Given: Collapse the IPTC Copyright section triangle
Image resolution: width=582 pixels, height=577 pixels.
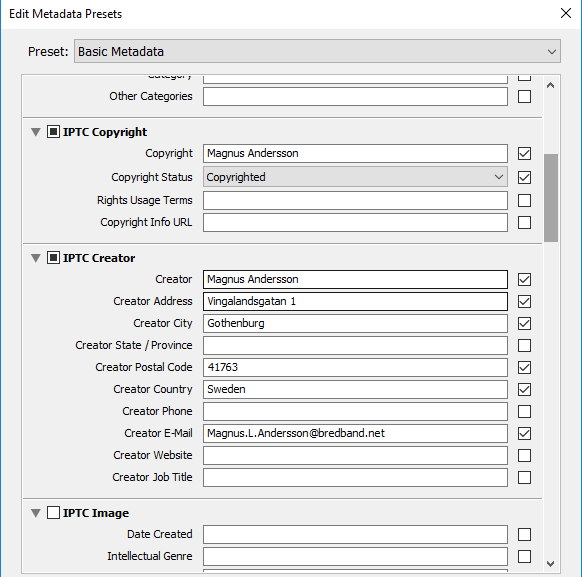Looking at the screenshot, I should pos(36,132).
